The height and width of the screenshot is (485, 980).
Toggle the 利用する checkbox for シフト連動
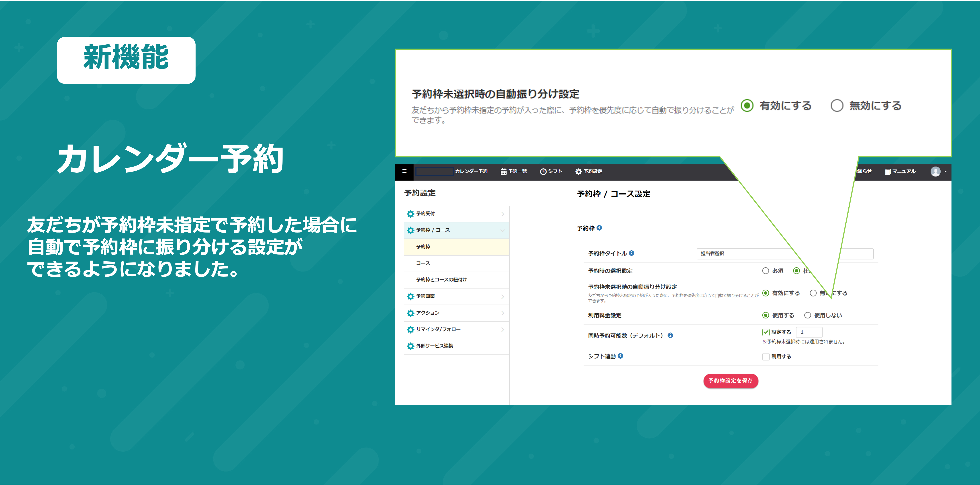[766, 356]
